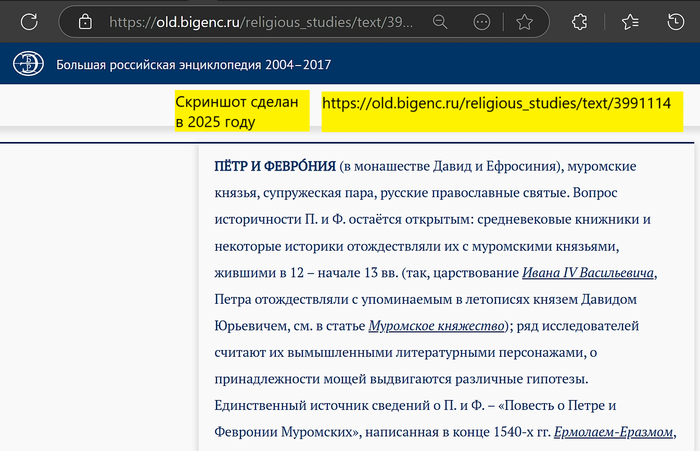The height and width of the screenshot is (451, 700).
Task: Follow the Ермолаем-Еразмом link
Action: point(613,432)
